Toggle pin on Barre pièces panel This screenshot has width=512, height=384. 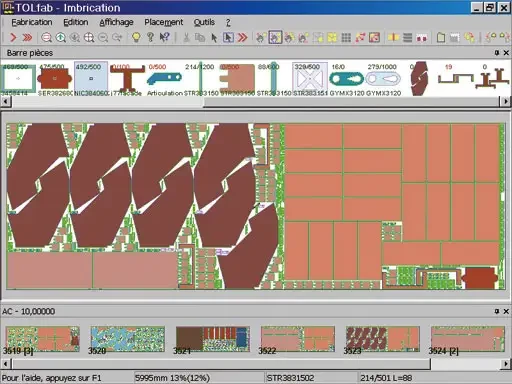click(497, 53)
